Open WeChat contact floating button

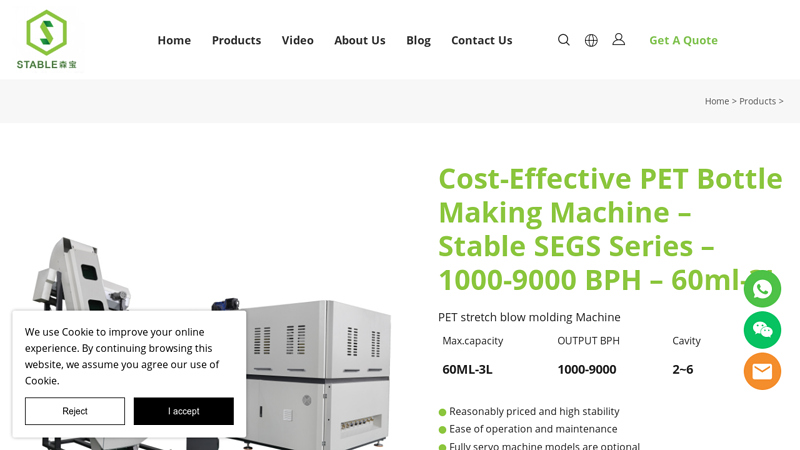762,330
